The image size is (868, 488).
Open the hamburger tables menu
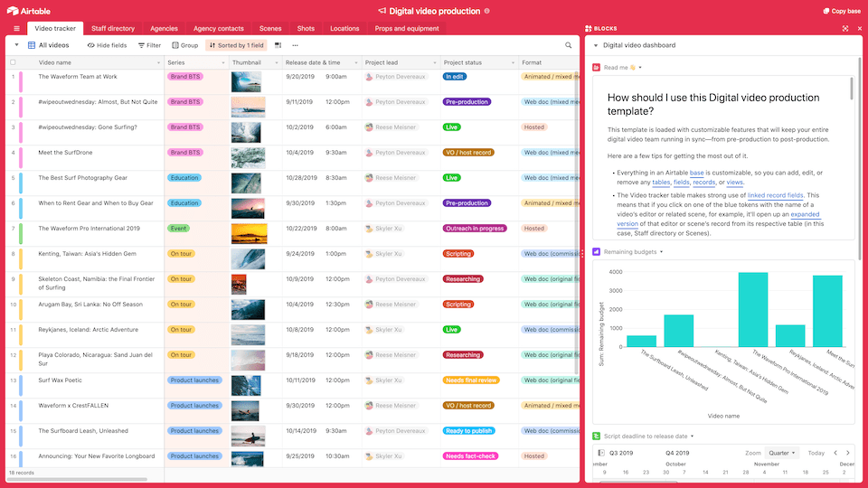[16, 28]
